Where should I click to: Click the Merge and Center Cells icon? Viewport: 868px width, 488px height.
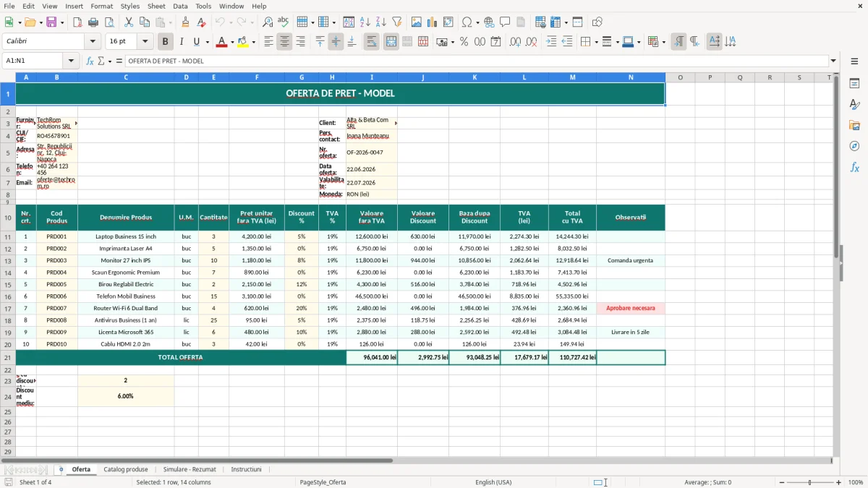point(391,42)
